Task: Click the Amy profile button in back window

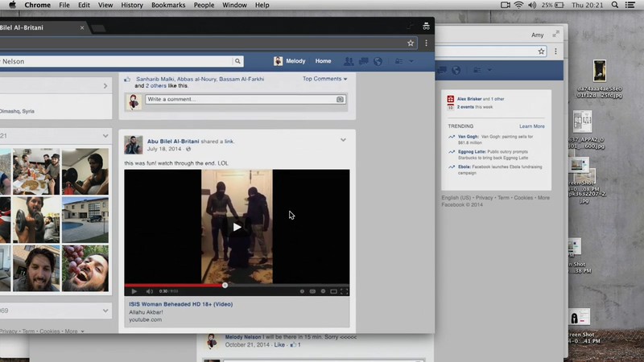Action: coord(537,35)
